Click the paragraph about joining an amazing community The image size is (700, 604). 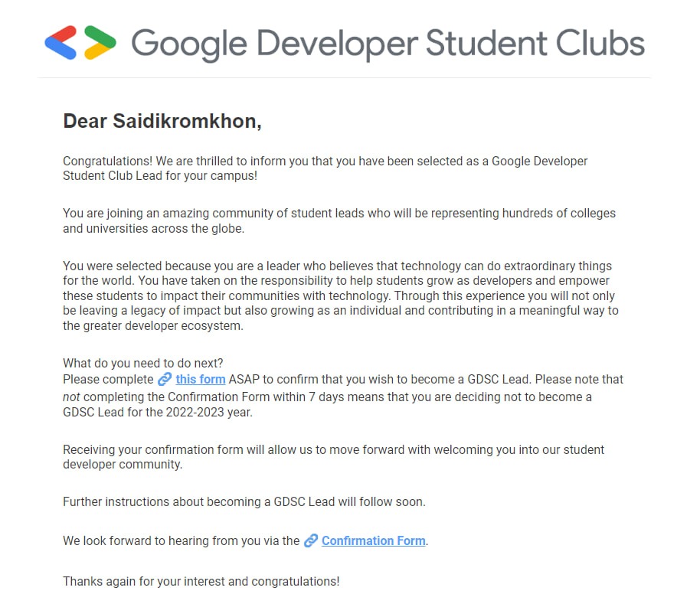[339, 220]
